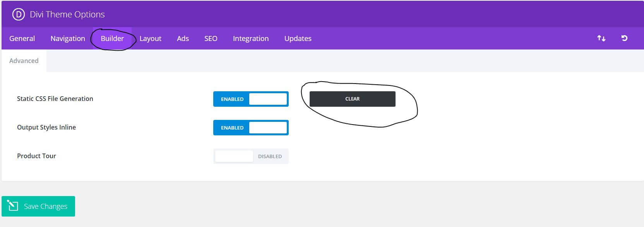
Task: Switch to the SEO tab
Action: coord(211,38)
